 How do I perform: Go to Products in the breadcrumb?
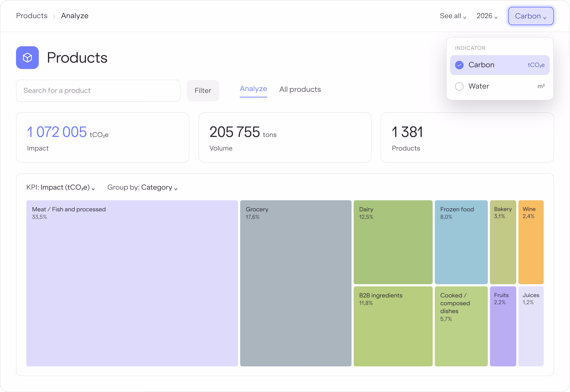32,16
